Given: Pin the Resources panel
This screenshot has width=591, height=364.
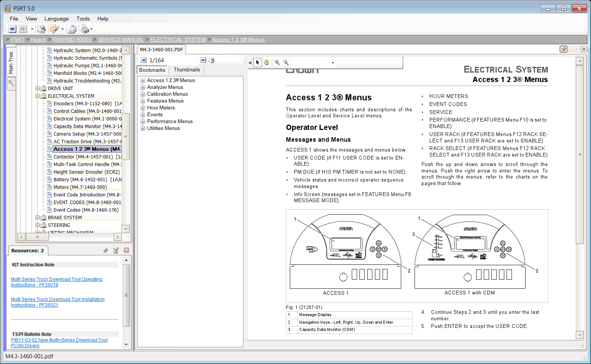Looking at the screenshot, I should click(x=106, y=250).
